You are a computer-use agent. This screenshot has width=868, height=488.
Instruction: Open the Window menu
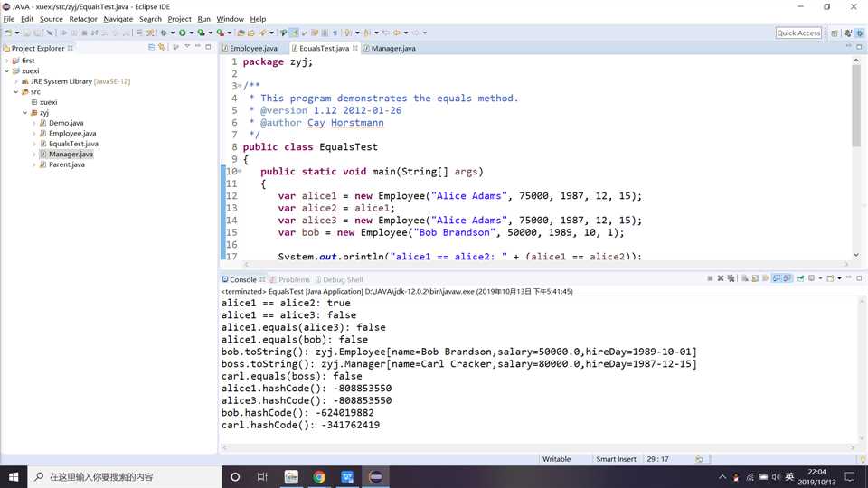(230, 19)
